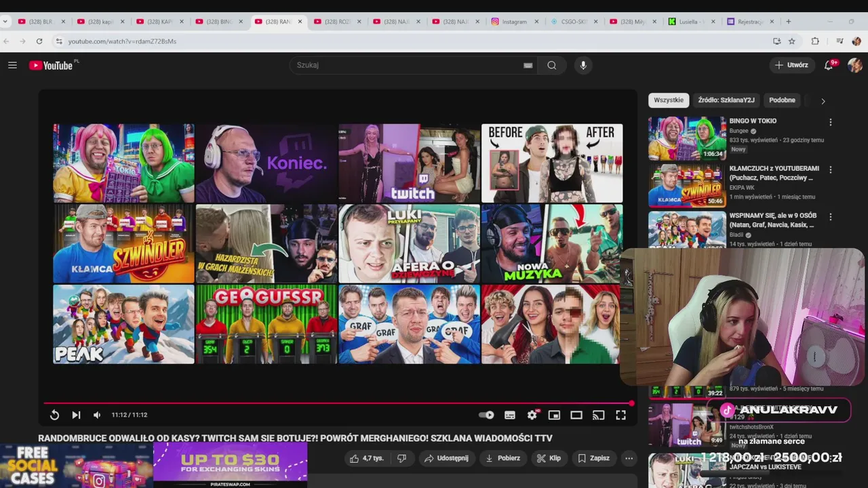Click the install app icon in address bar

coord(777,41)
